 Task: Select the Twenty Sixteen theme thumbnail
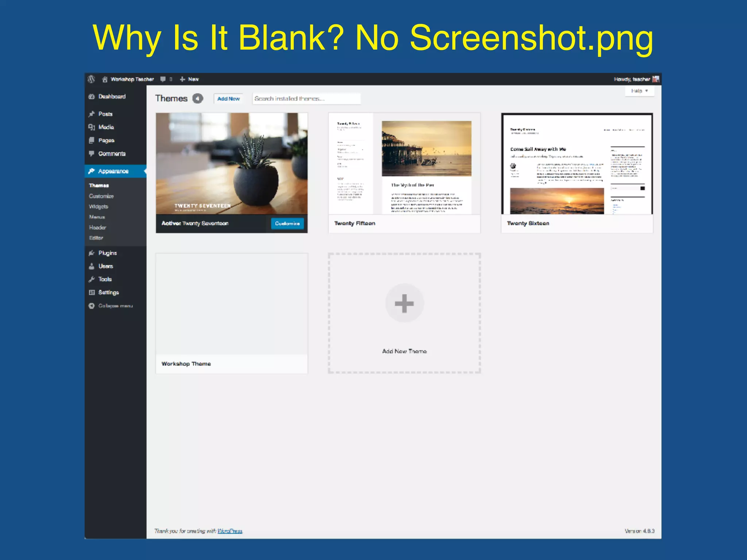[x=577, y=163]
